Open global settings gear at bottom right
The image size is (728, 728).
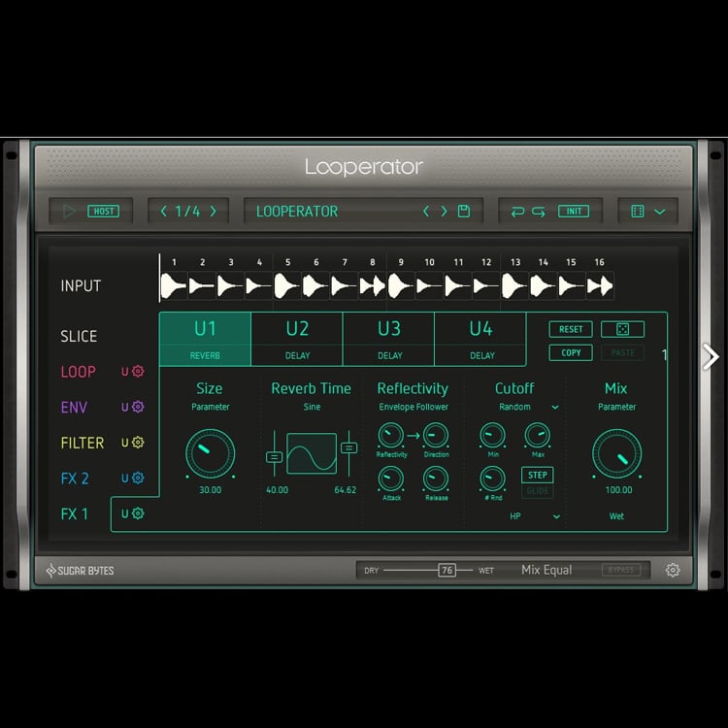673,570
